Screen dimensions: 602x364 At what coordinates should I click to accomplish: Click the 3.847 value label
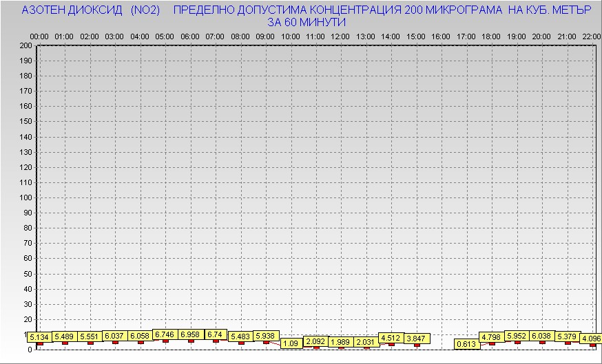tap(417, 338)
